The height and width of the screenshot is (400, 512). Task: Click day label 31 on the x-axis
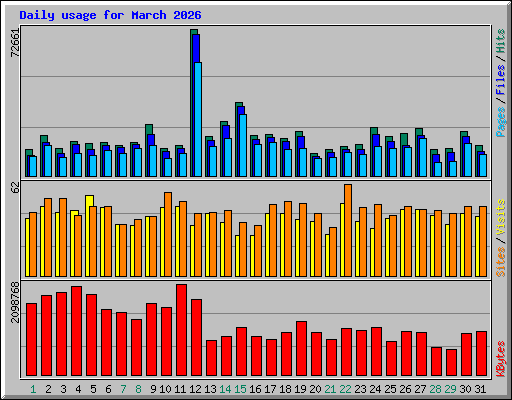pyautogui.click(x=480, y=389)
